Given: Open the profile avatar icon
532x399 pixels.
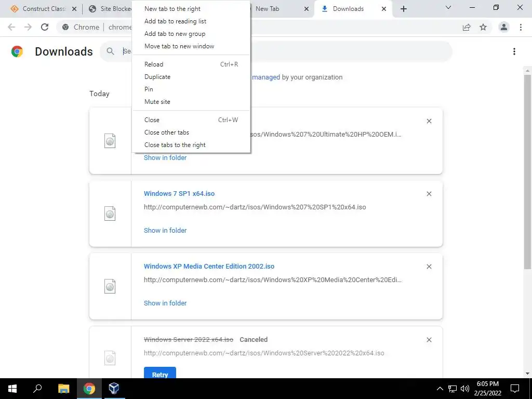Looking at the screenshot, I should click(x=504, y=27).
